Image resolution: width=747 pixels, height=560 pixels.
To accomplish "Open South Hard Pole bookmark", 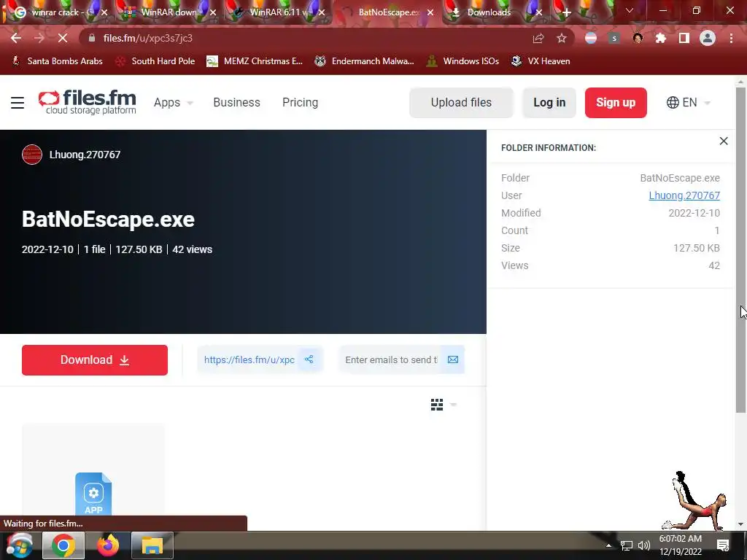I will pyautogui.click(x=155, y=61).
